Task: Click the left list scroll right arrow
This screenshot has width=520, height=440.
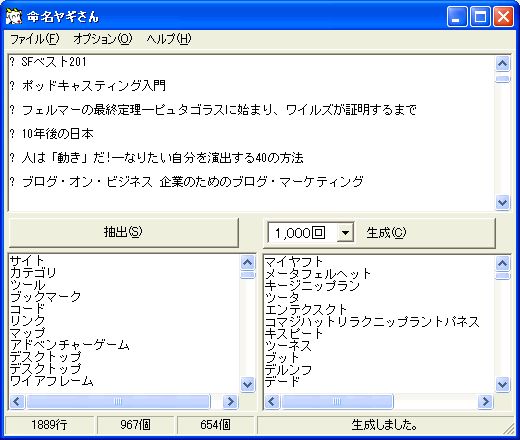Action: 230,401
